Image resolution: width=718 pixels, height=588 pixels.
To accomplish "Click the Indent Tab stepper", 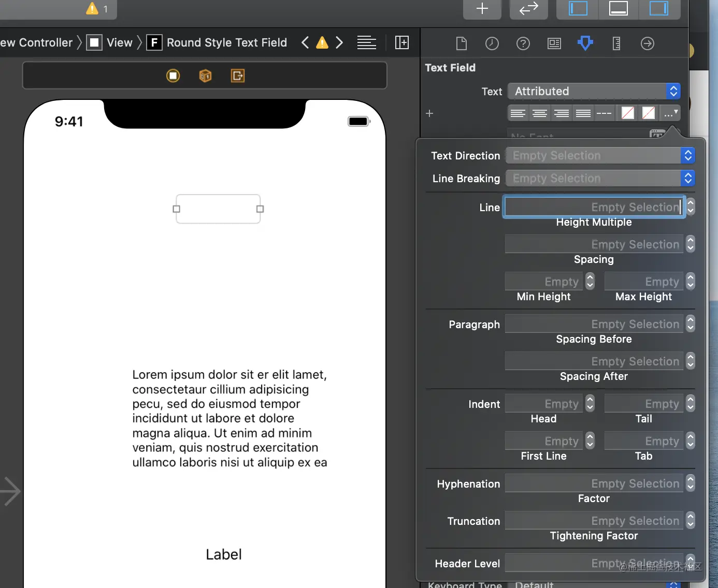I will tap(691, 441).
